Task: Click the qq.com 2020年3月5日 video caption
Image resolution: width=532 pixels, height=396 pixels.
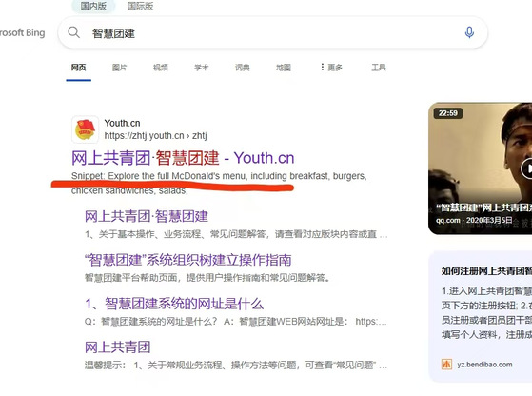Action: click(474, 220)
